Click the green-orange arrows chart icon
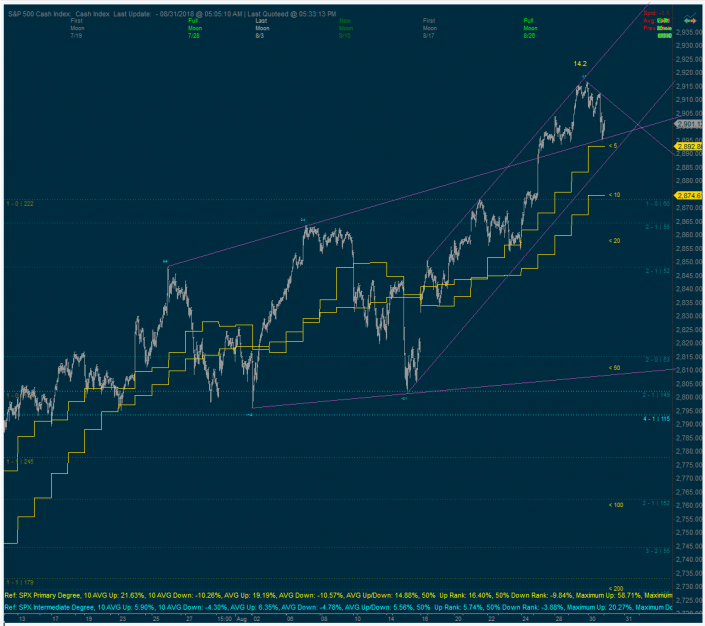The width and height of the screenshot is (705, 626). point(690,20)
